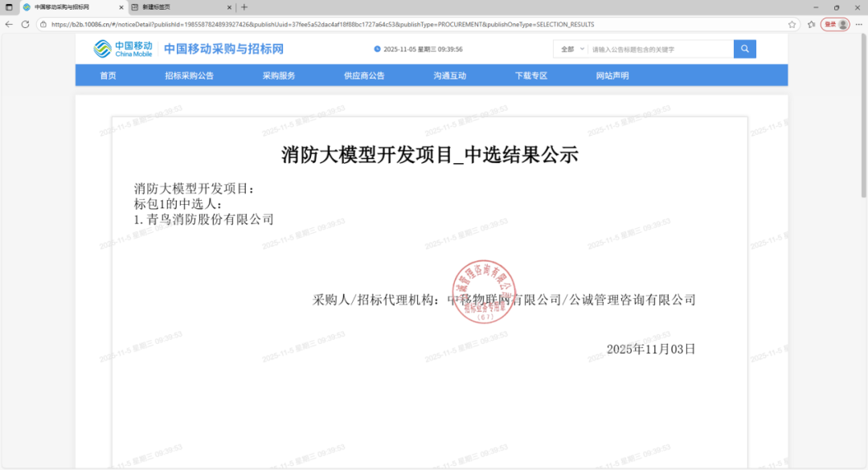Close the 新建标签页 tab
This screenshot has height=470, width=868.
point(229,7)
